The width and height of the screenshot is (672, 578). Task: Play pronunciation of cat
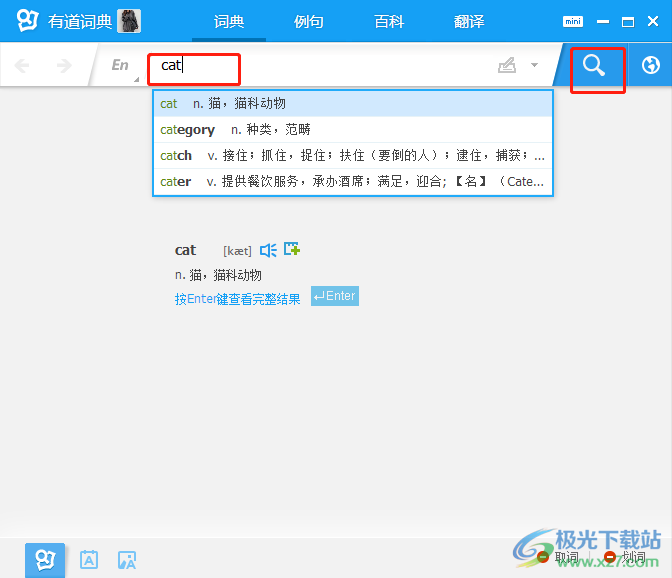coord(268,250)
